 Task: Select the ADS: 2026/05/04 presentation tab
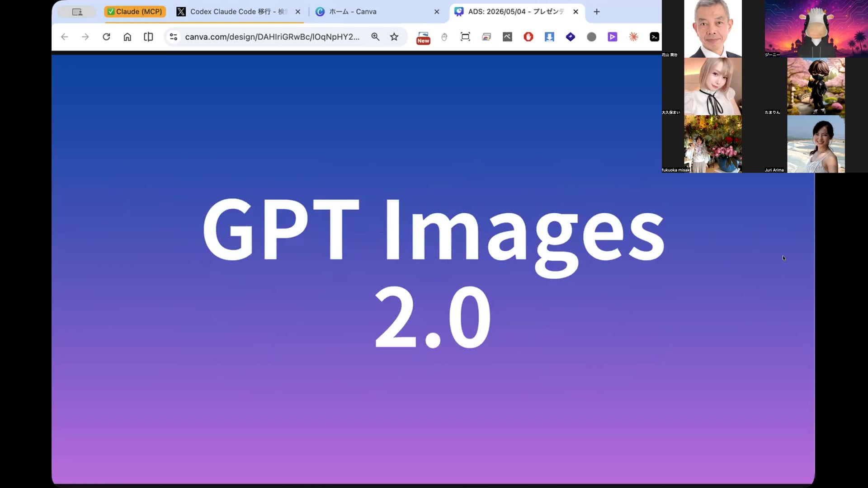[x=515, y=12]
